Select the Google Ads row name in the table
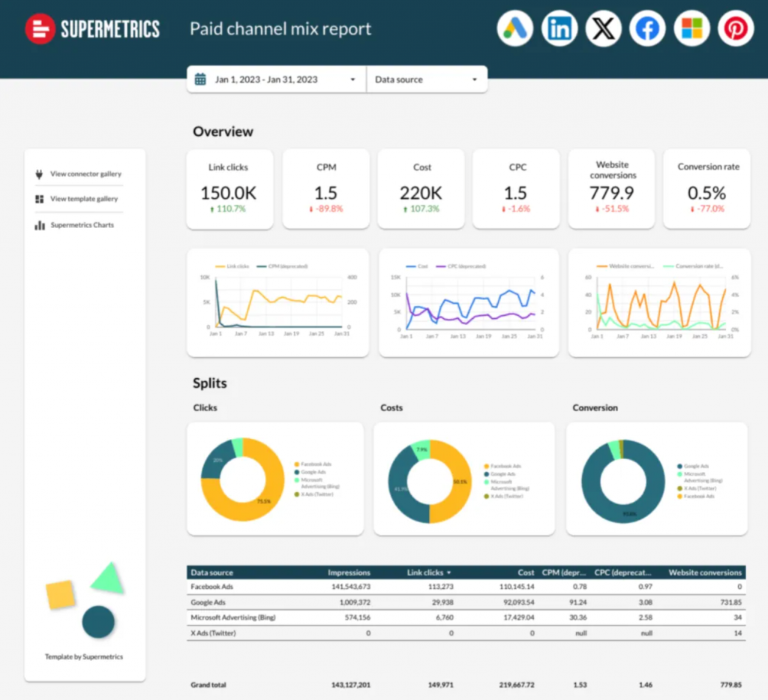The height and width of the screenshot is (700, 768). coord(208,602)
